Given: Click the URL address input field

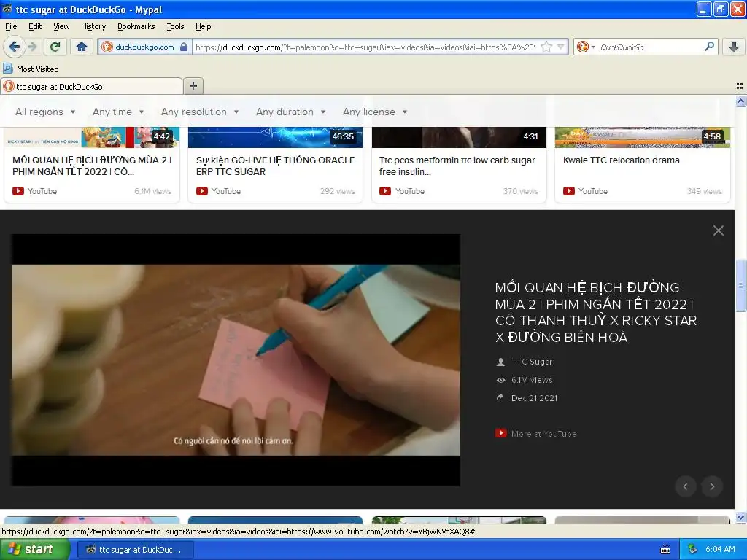Looking at the screenshot, I should [x=366, y=47].
